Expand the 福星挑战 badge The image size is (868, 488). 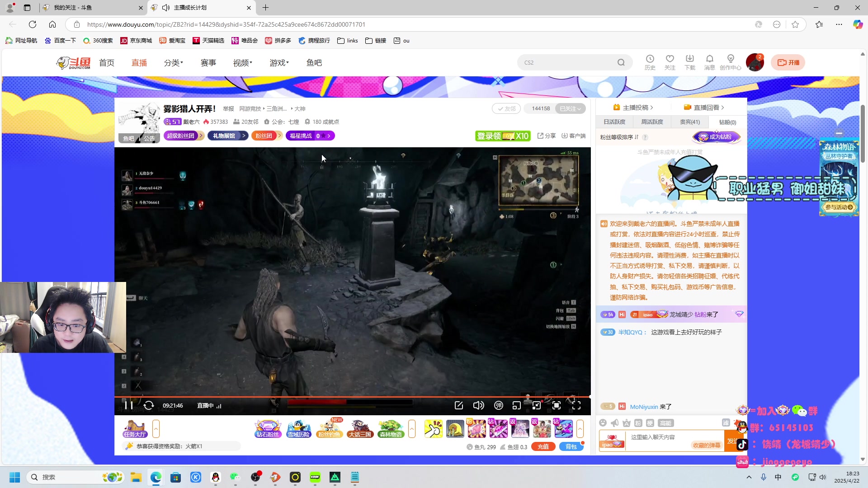(310, 136)
